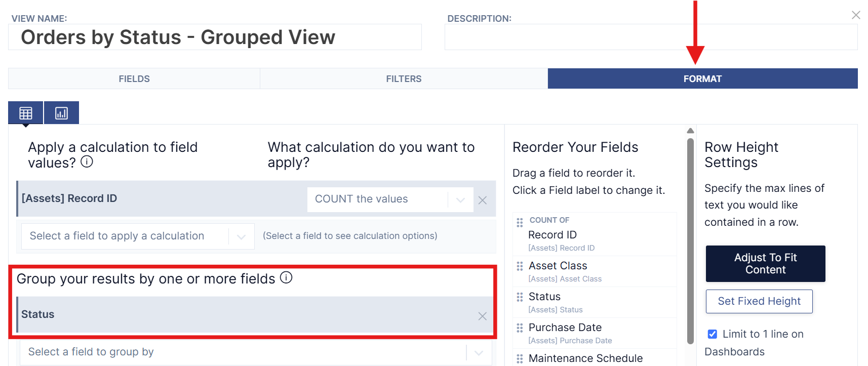Open Select a field to group by
The width and height of the screenshot is (868, 366).
(256, 352)
